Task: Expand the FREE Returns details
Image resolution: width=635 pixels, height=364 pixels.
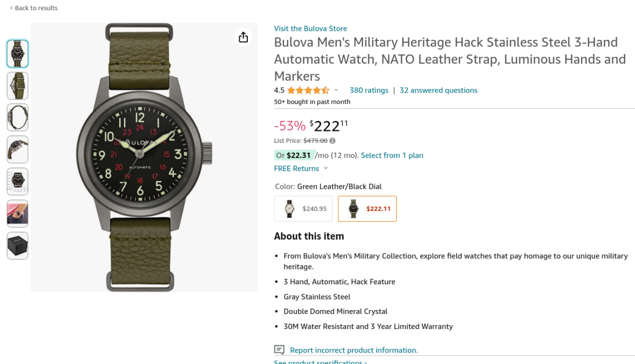Action: coord(326,169)
